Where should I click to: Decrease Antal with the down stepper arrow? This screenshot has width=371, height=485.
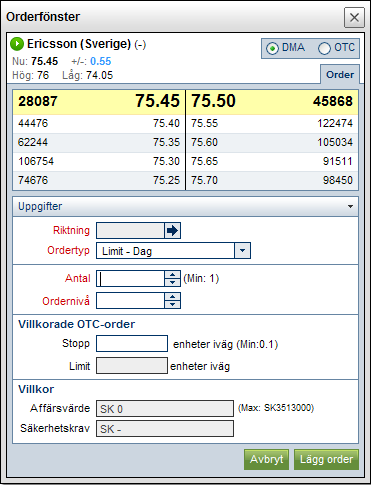pos(172,282)
